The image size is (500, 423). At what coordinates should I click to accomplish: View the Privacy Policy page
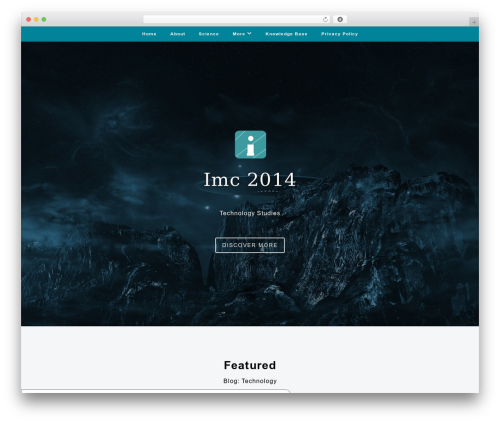coord(339,34)
